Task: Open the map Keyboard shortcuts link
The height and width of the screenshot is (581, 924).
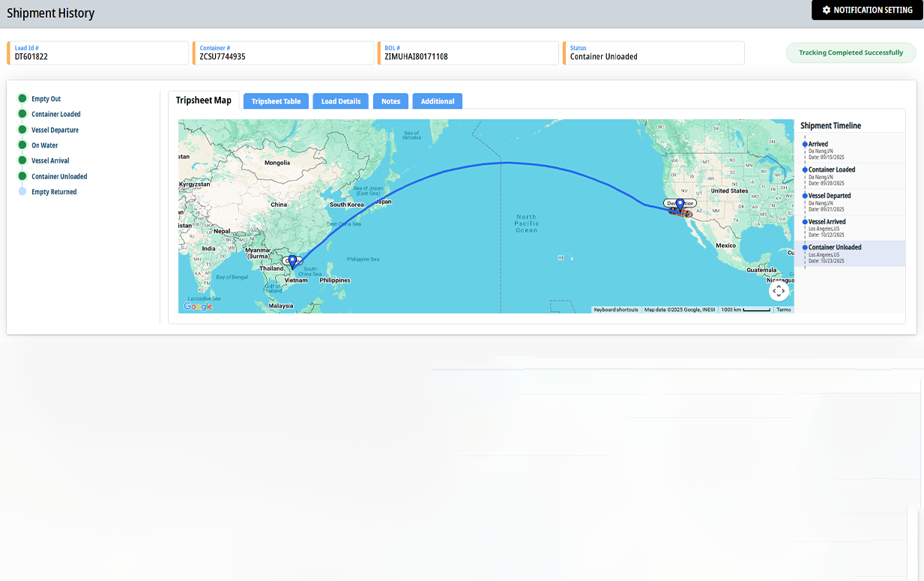Action: [x=615, y=310]
